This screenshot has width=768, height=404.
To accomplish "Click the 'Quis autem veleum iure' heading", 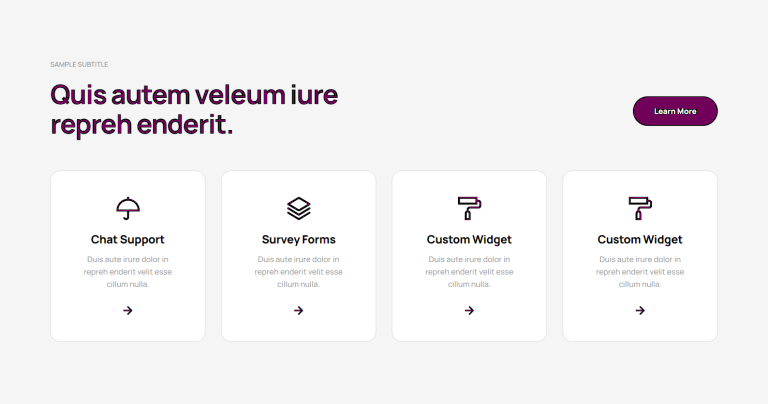I will [x=194, y=95].
